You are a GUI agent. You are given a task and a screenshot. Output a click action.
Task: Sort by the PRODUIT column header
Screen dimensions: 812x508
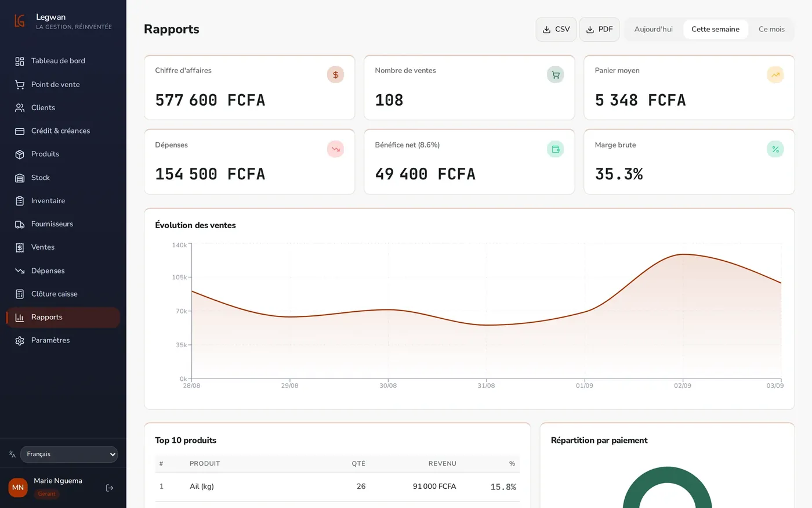[x=205, y=463]
